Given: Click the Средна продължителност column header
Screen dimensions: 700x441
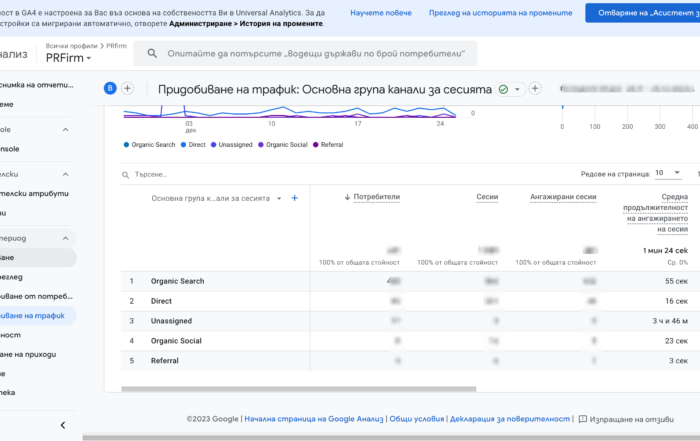Looking at the screenshot, I should point(655,213).
